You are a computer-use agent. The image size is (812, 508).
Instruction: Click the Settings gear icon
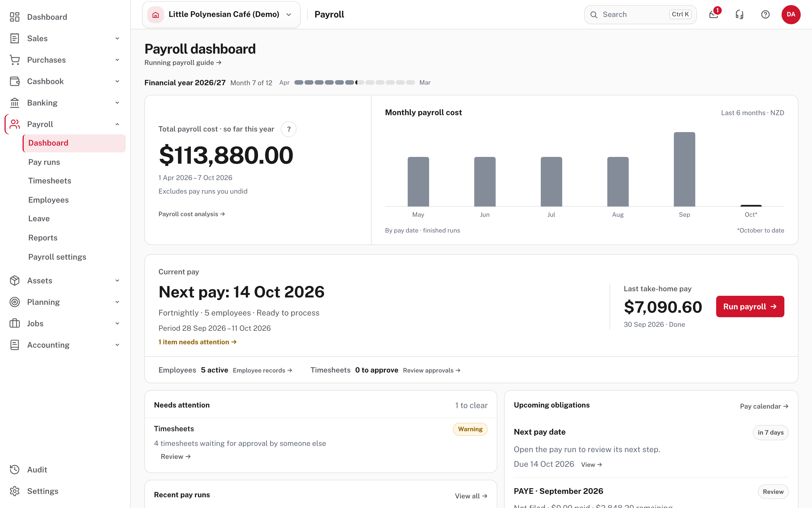click(x=14, y=491)
